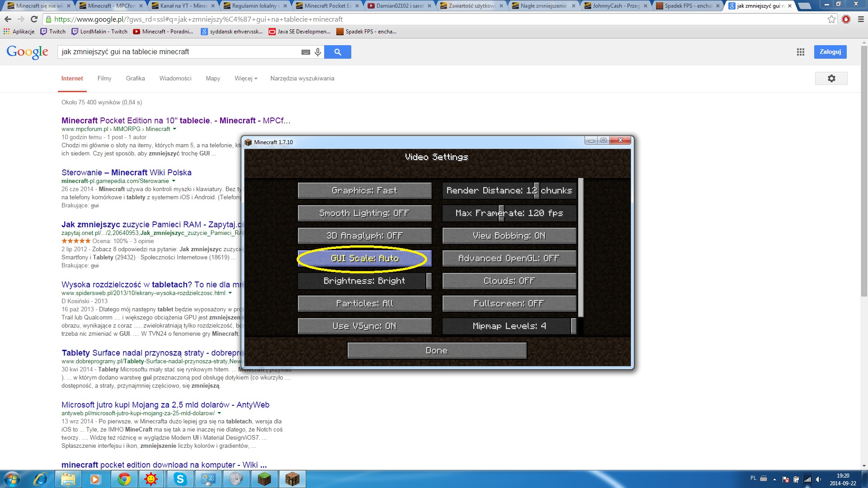Image resolution: width=868 pixels, height=488 pixels.
Task: Reload the Google results page
Action: coord(34,19)
